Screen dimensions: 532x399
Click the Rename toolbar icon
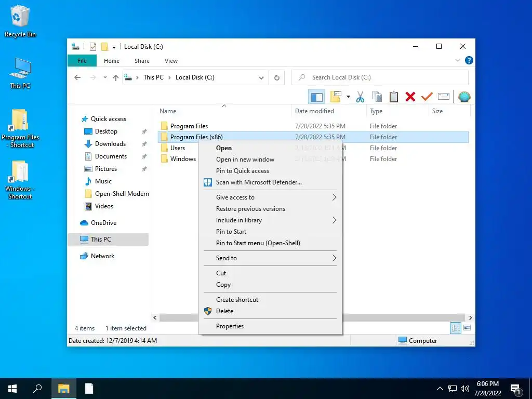(x=444, y=97)
